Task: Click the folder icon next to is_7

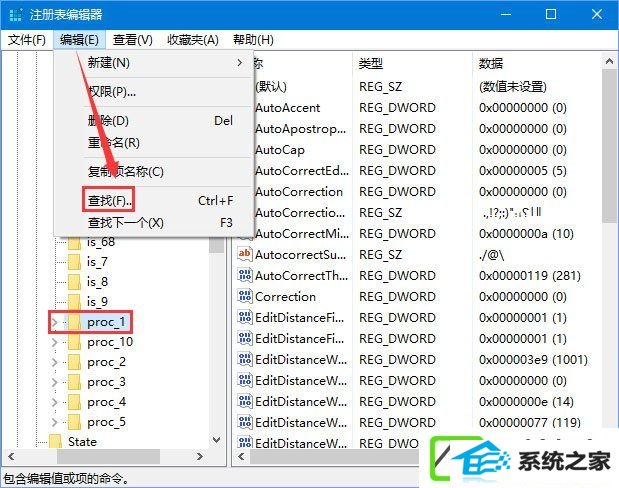Action: pos(74,262)
